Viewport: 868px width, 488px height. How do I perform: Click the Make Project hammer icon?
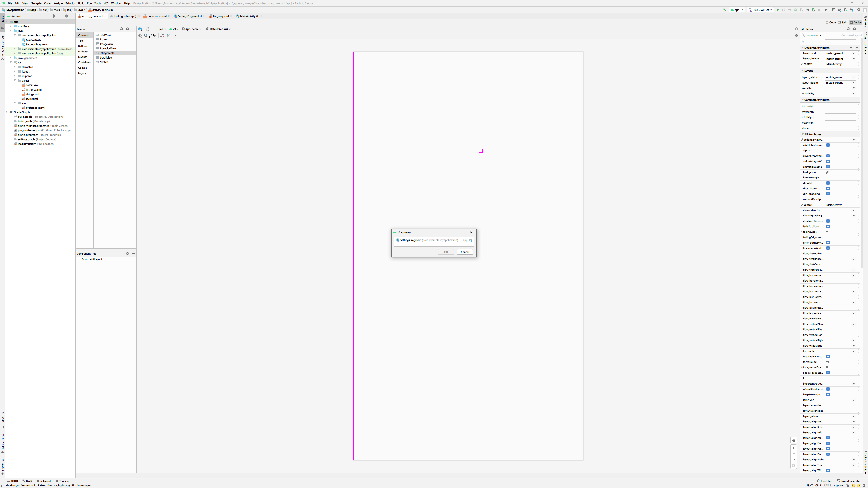coord(724,10)
